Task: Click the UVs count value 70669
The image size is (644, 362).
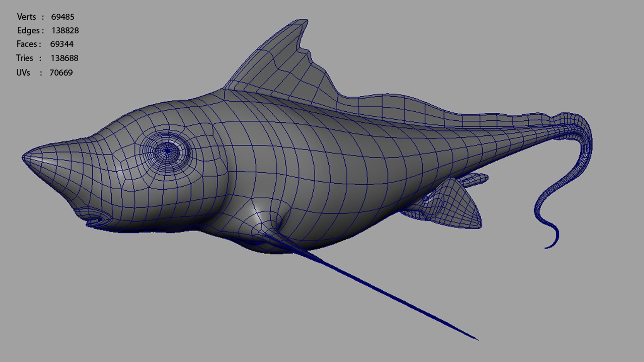Action: pyautogui.click(x=61, y=73)
